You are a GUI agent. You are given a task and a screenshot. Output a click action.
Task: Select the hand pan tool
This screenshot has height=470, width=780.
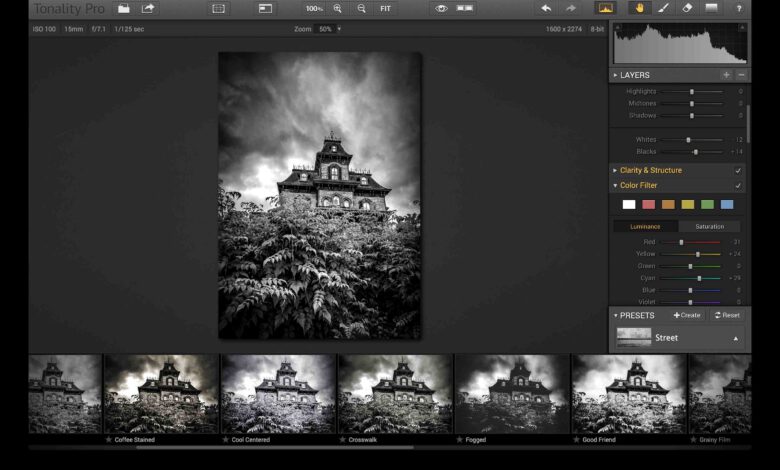[638, 8]
